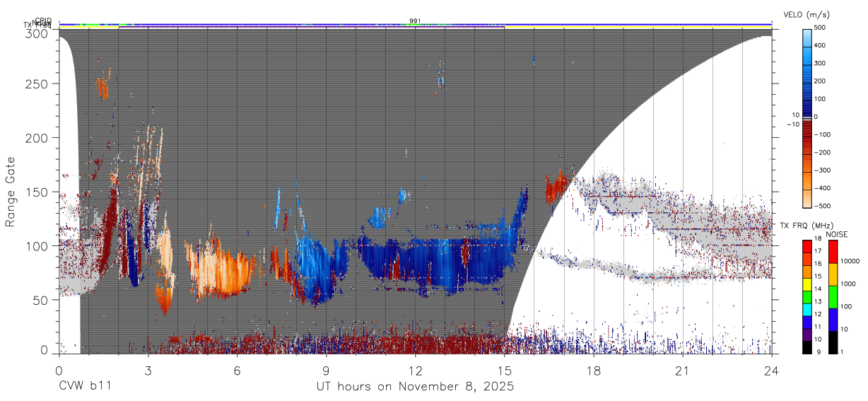
Task: Click x-axis tick label 0
Action: (x=59, y=371)
